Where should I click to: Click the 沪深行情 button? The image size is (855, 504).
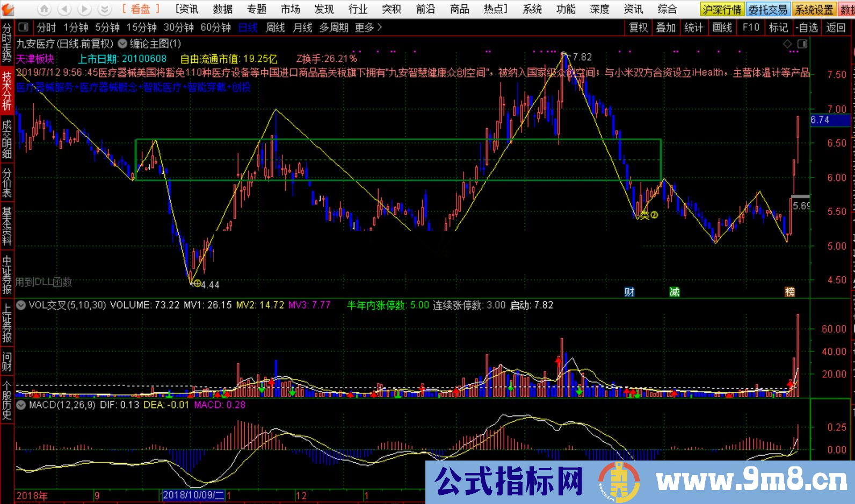(722, 10)
